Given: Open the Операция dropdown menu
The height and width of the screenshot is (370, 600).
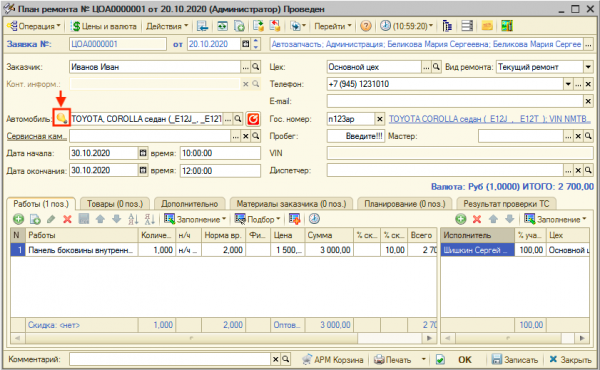Looking at the screenshot, I should (x=34, y=26).
